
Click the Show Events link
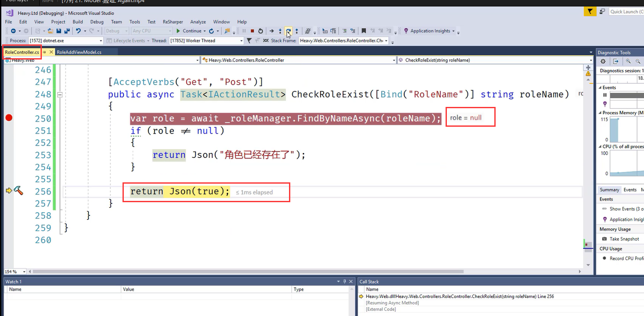pos(627,209)
